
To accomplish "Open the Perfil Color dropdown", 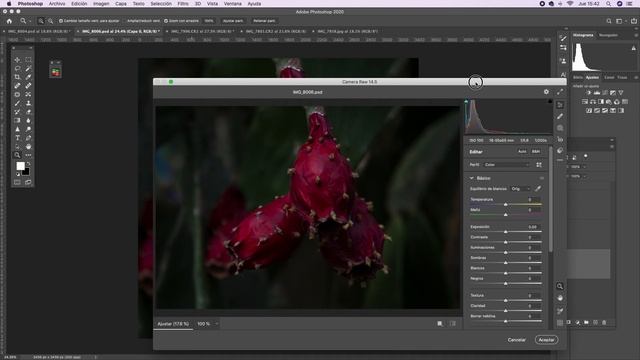I will (x=507, y=164).
